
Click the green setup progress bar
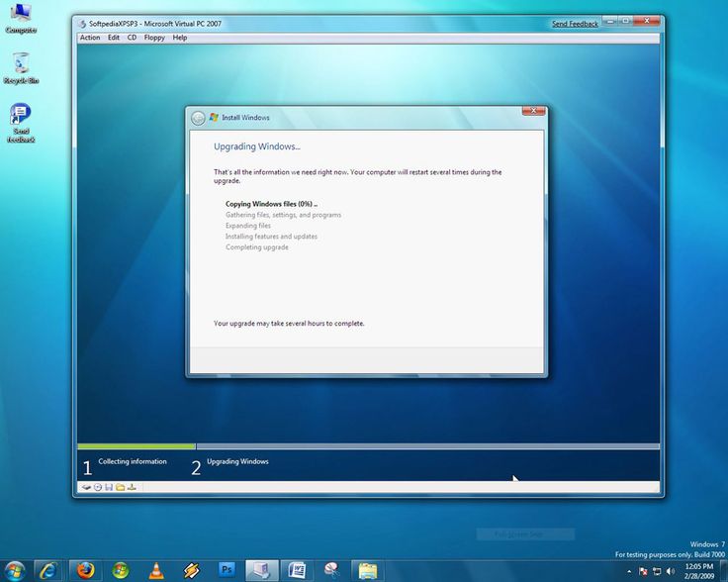[136, 446]
